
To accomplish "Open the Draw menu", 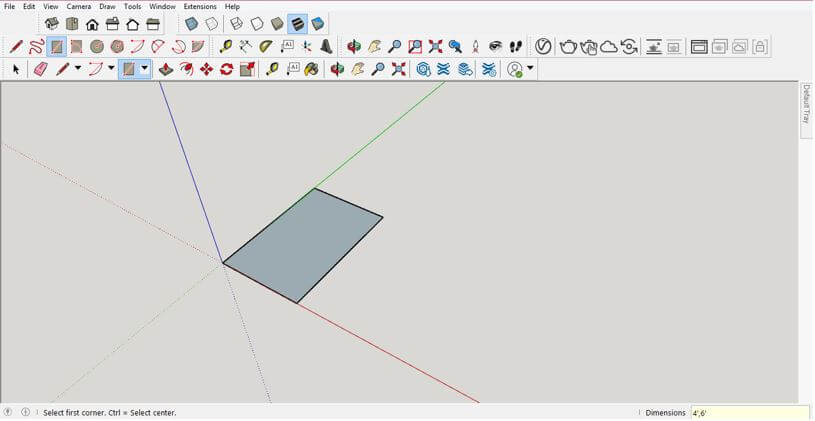I will 107,7.
